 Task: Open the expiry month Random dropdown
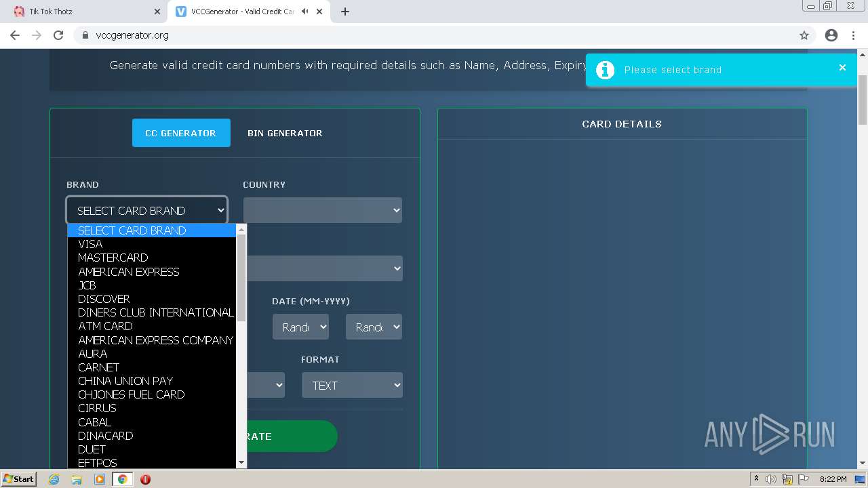(x=300, y=327)
